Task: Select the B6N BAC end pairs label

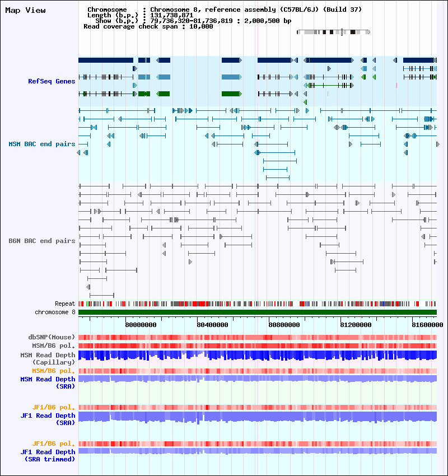Action: [x=42, y=241]
